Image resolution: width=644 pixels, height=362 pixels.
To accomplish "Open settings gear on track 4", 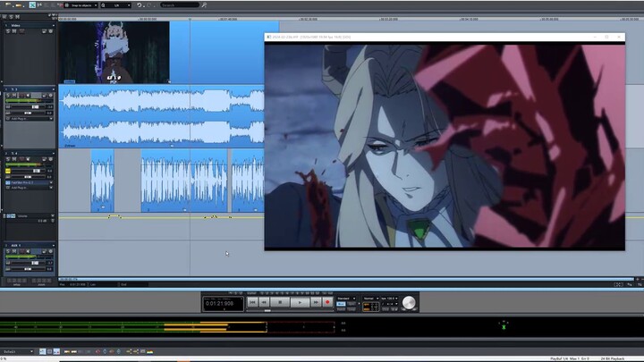I will (x=51, y=159).
